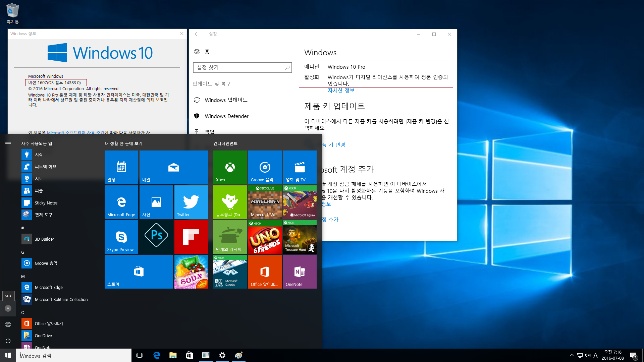This screenshot has width=644, height=362.
Task: Open Office 알아보기 in the app list
Action: coord(58,323)
